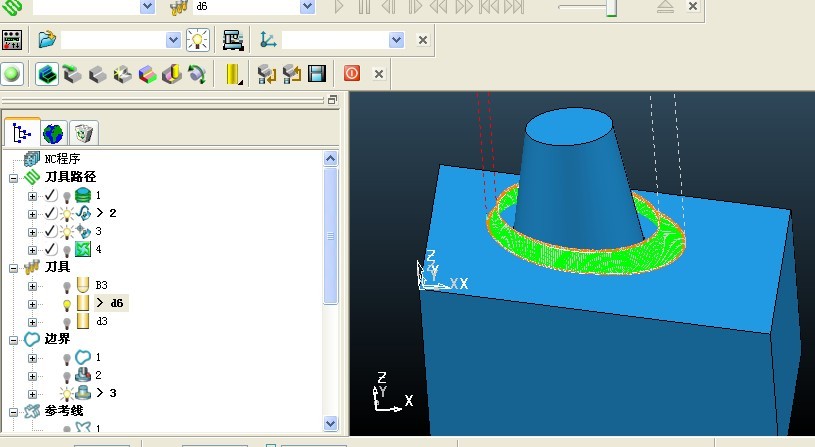
Task: Toggle the checkmark of toolpath 4
Action: (50, 249)
